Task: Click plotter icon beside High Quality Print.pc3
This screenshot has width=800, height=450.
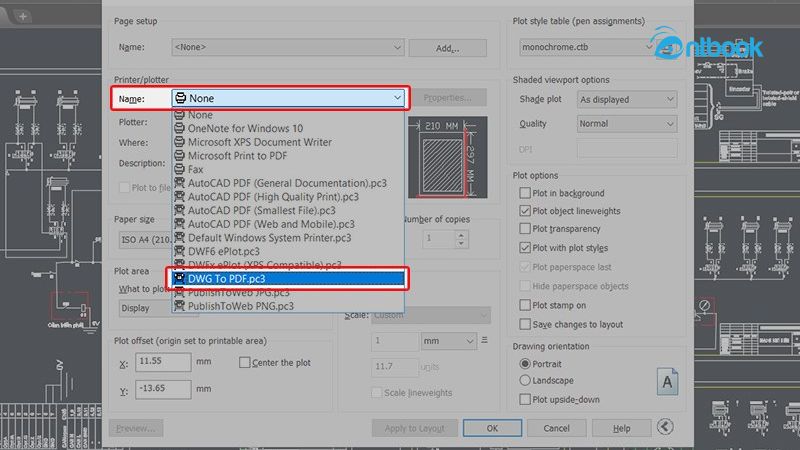Action: tap(179, 196)
